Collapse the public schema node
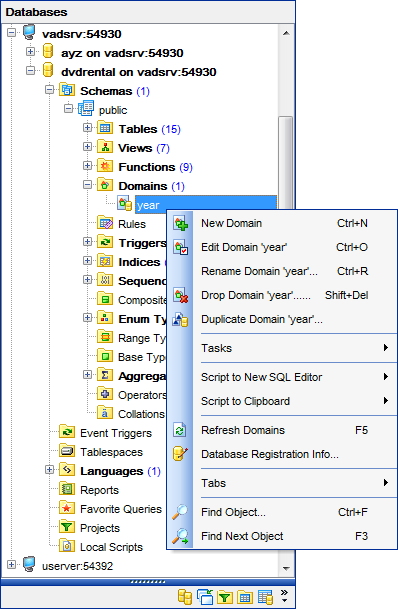398x609 pixels. point(68,108)
